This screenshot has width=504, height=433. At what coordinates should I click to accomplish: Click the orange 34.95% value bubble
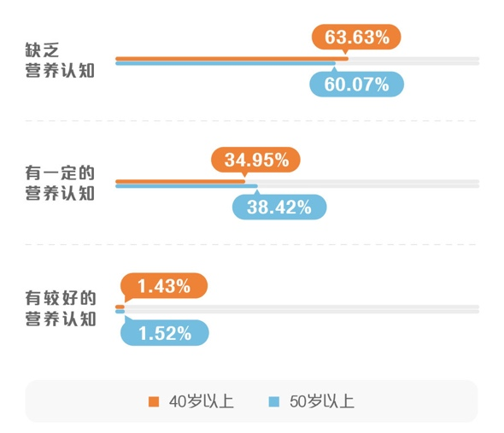click(256, 160)
